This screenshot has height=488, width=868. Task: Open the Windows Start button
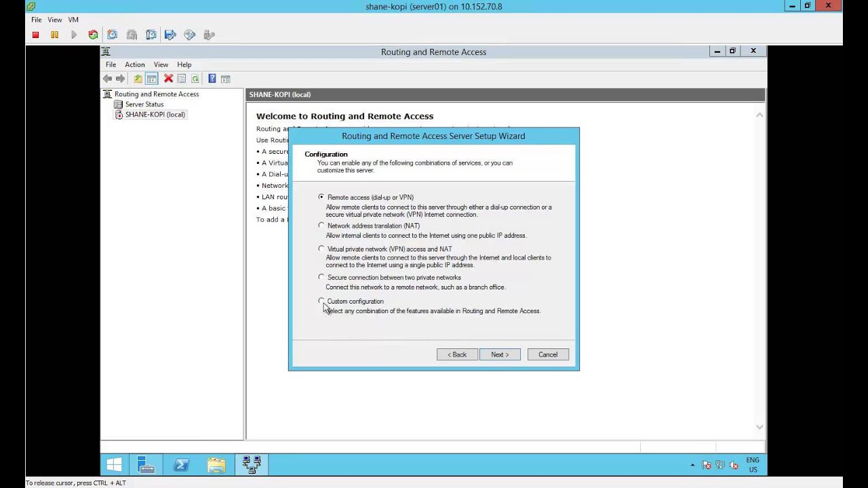(x=114, y=464)
